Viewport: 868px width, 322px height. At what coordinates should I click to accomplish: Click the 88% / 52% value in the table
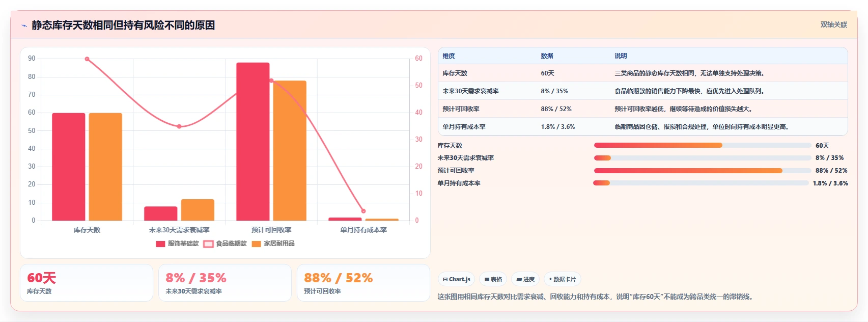coord(556,109)
